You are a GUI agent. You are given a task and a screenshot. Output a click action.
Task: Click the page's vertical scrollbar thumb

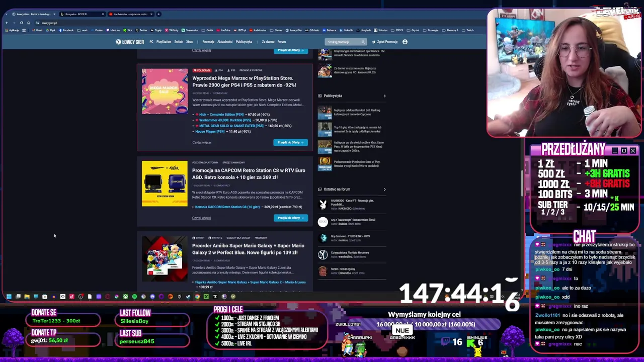tap(522, 184)
